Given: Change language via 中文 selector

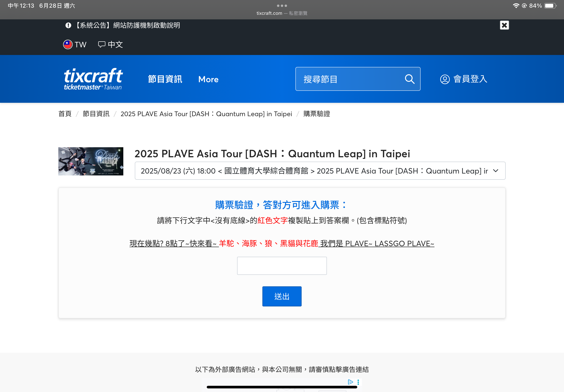Looking at the screenshot, I should pos(110,44).
